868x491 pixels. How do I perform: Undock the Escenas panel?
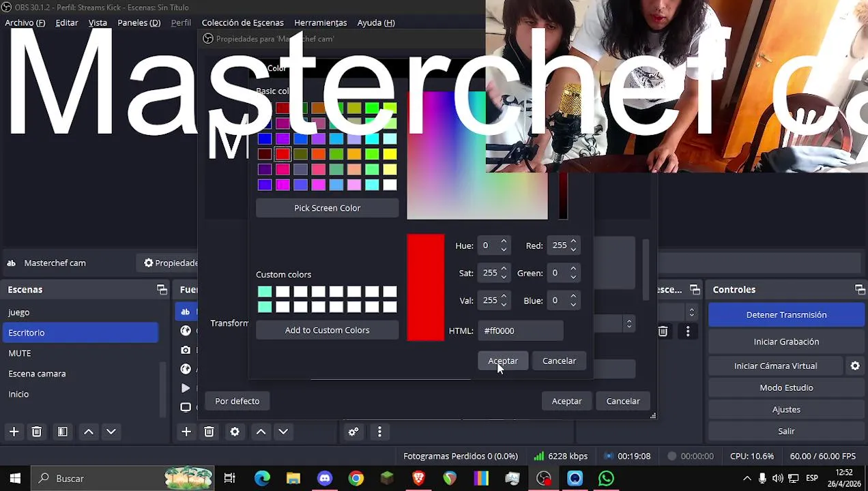click(x=162, y=290)
